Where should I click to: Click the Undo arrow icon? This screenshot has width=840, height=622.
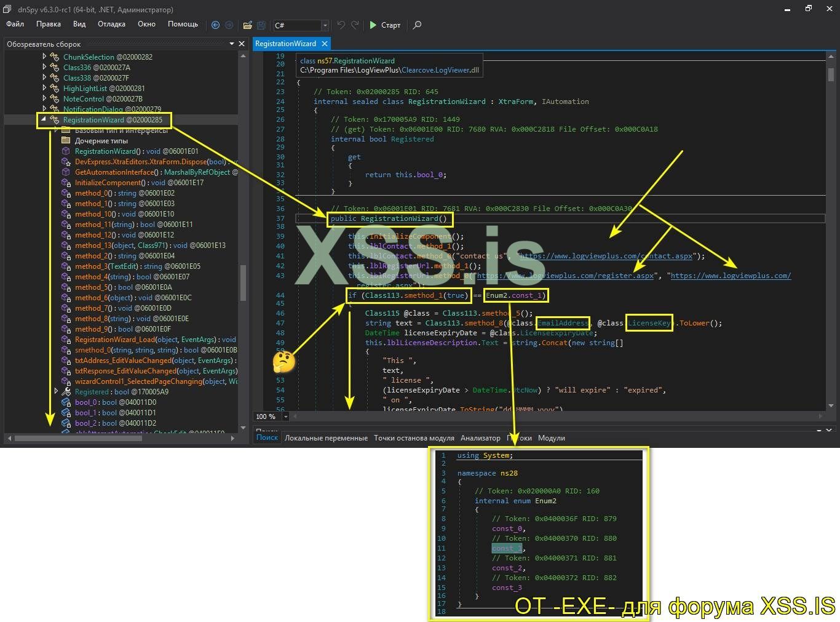pyautogui.click(x=341, y=25)
